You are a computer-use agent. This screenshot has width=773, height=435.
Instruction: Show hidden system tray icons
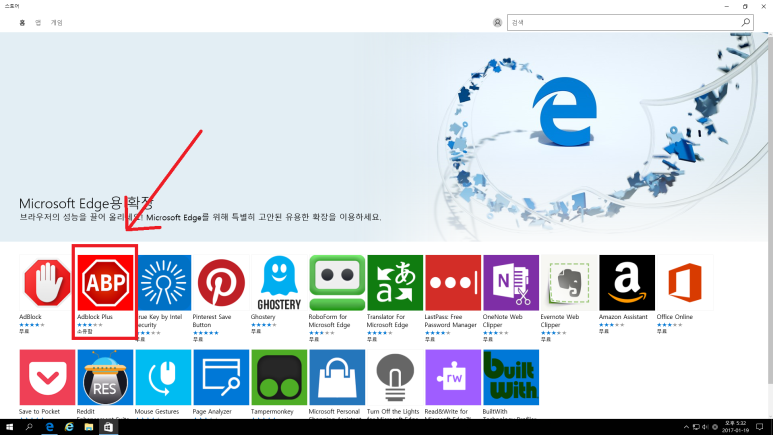[686, 427]
